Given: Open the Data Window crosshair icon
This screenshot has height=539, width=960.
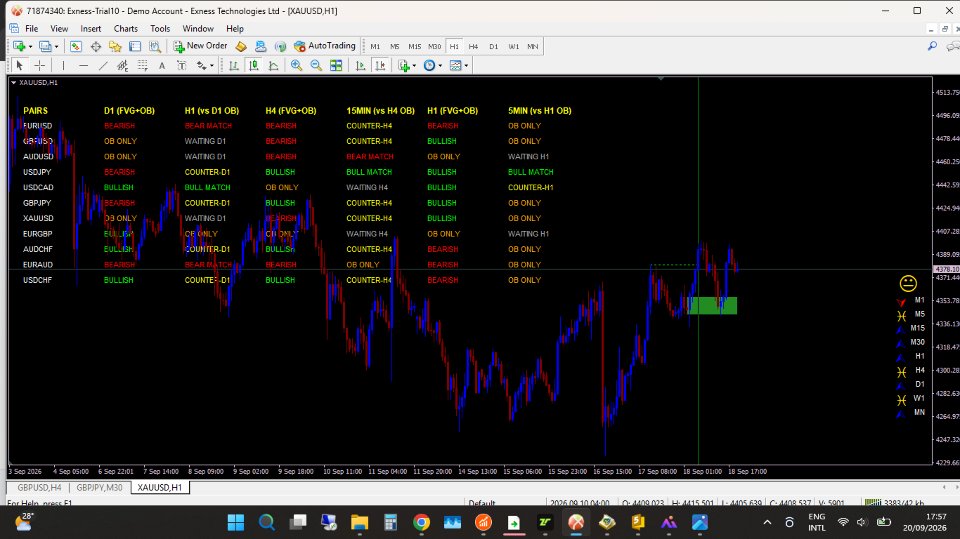Looking at the screenshot, I should pos(96,46).
